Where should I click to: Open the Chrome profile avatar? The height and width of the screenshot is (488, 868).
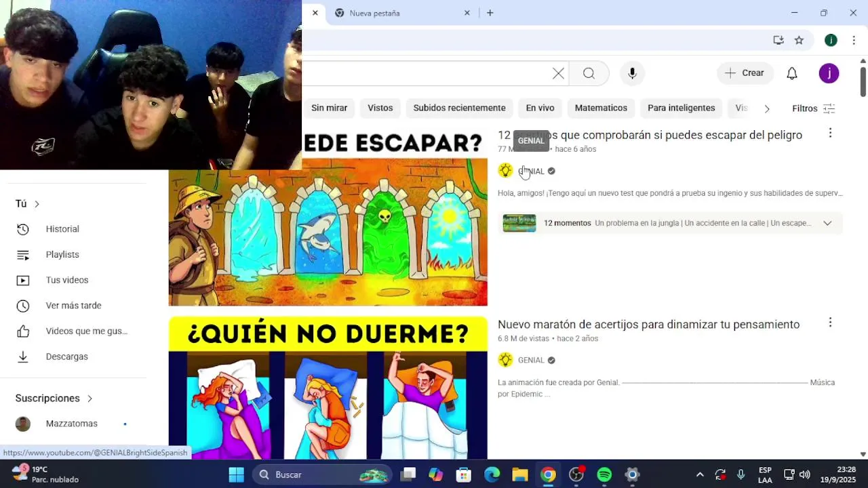[x=831, y=40]
